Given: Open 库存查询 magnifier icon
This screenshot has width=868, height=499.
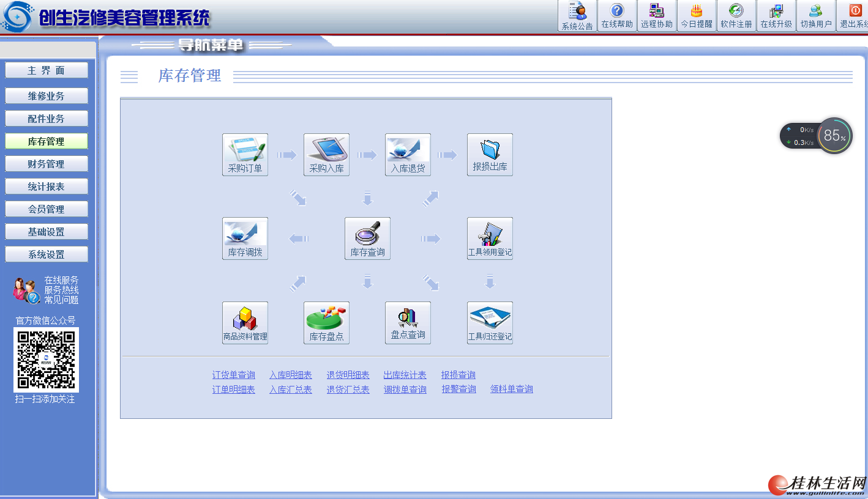Looking at the screenshot, I should pyautogui.click(x=367, y=238).
